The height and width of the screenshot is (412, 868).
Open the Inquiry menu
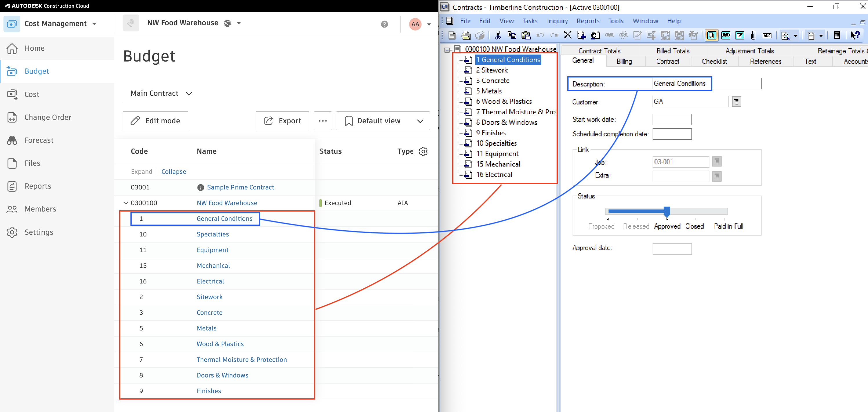[x=557, y=21]
